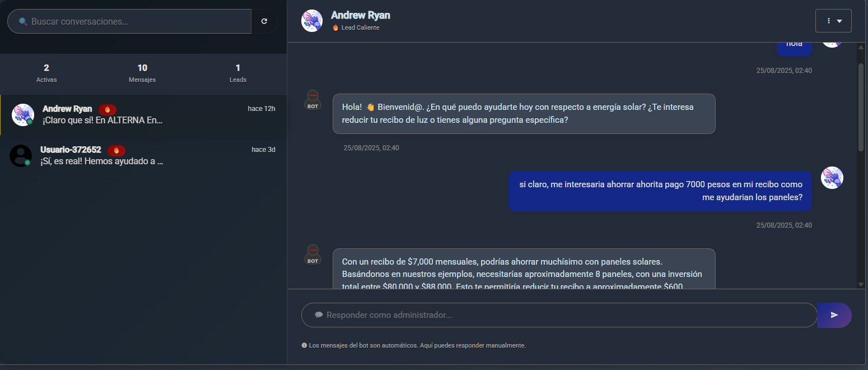
Task: Click the hot lead fire badge beside Andrew Ryan
Action: click(x=108, y=109)
